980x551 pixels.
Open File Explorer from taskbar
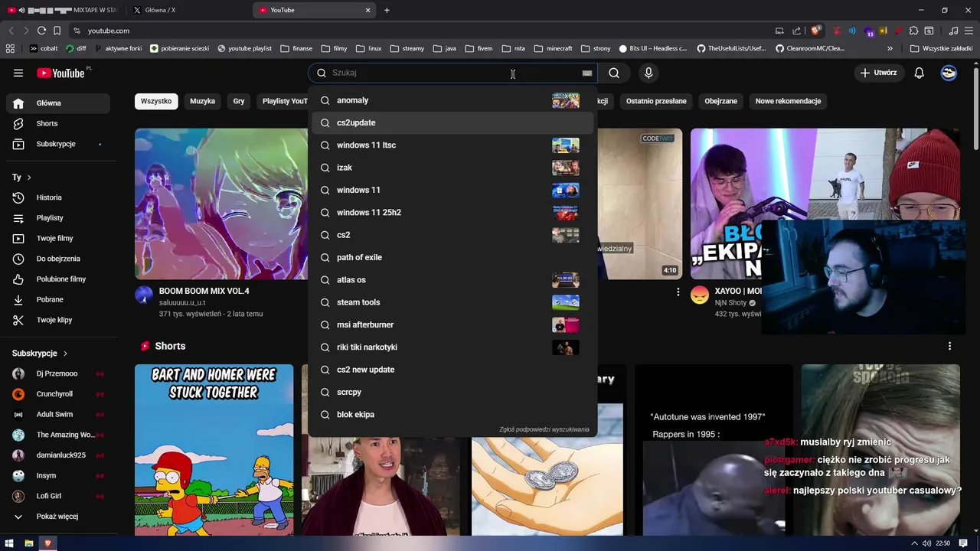[x=29, y=543]
